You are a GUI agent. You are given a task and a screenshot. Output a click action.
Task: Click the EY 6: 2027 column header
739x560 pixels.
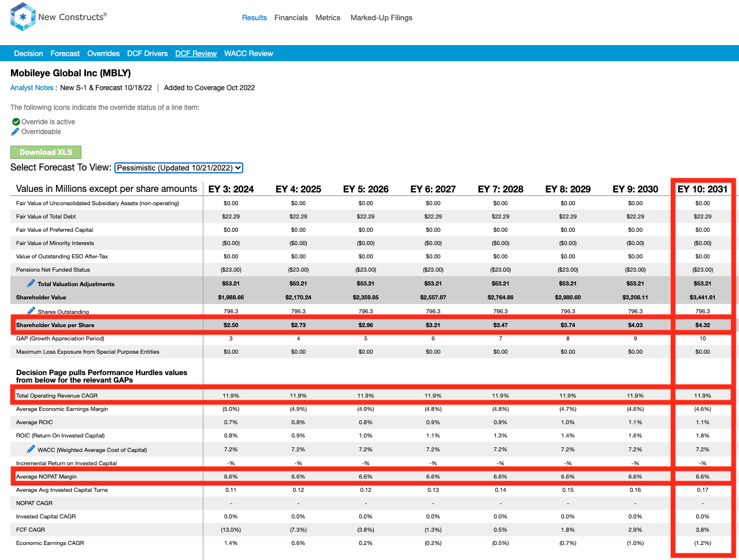click(x=433, y=189)
